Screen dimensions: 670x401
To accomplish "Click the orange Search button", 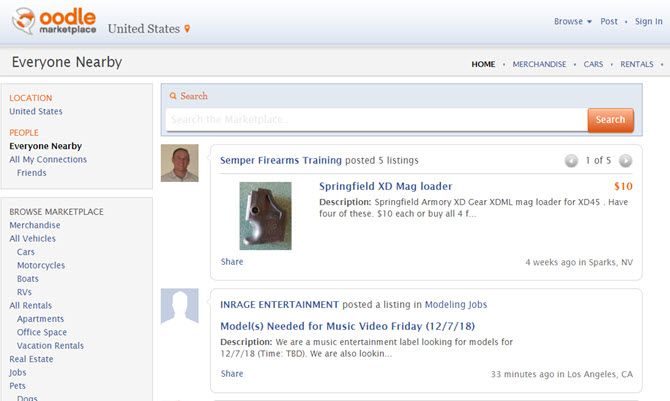I will [x=610, y=119].
